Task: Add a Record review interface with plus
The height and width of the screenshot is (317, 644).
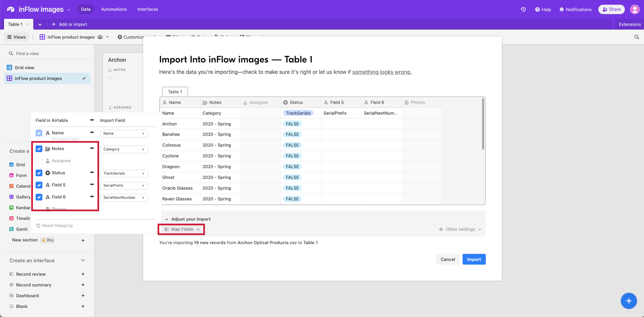Action: pyautogui.click(x=83, y=274)
